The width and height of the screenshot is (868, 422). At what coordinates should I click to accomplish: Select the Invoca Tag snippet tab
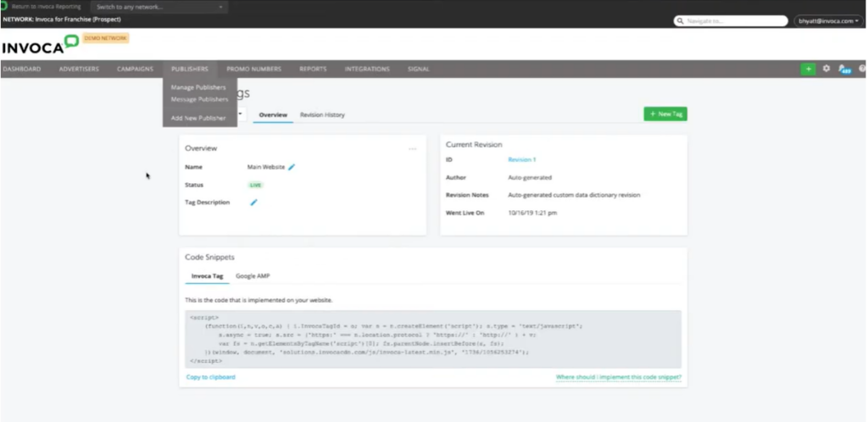[x=208, y=276]
